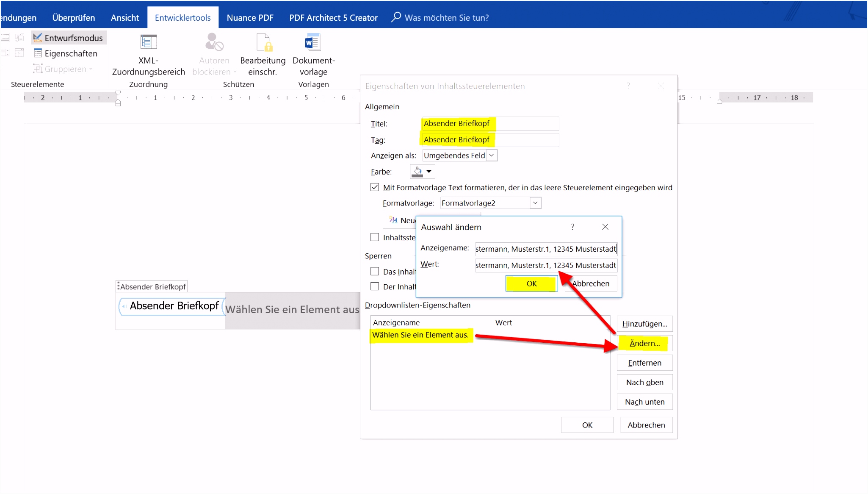The height and width of the screenshot is (494, 868).
Task: Click the Anzeigename field in Auswahl ändern
Action: pyautogui.click(x=546, y=249)
